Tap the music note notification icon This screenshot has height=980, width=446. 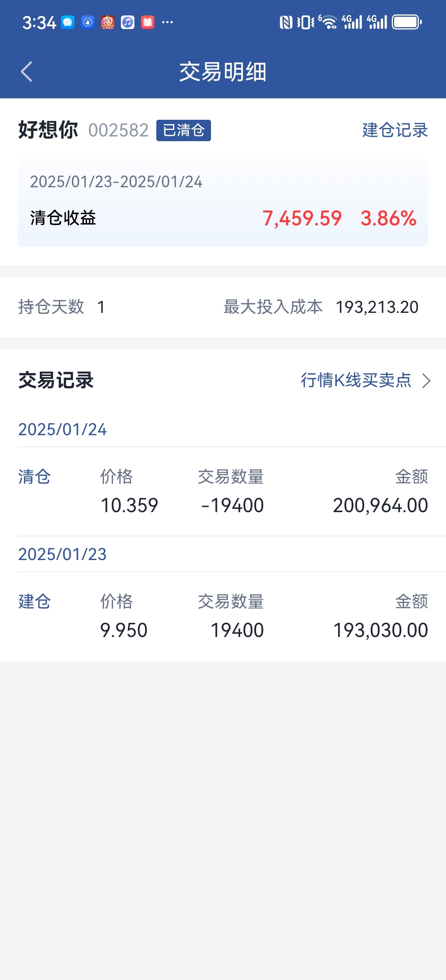(x=127, y=23)
